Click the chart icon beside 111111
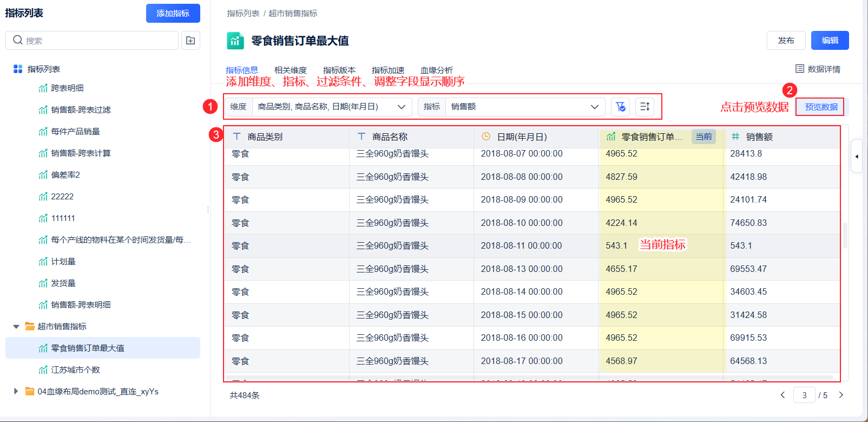 coord(43,218)
